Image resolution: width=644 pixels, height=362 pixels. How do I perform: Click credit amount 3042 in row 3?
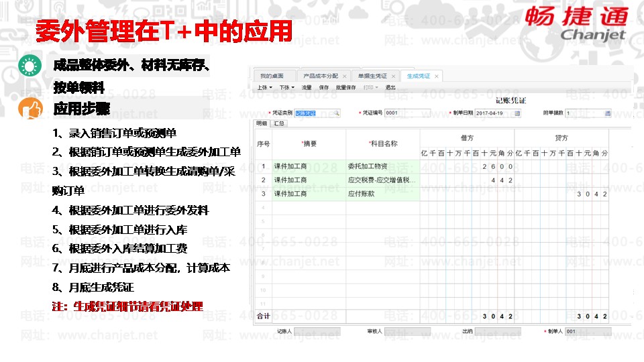[592, 194]
